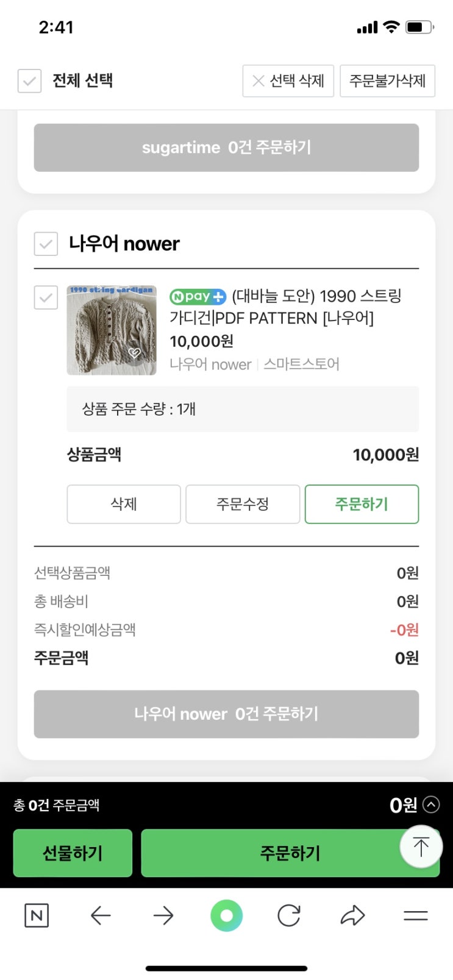Toggle the 전체 선택 checkbox
Viewport: 453px width, 980px height.
tap(29, 80)
